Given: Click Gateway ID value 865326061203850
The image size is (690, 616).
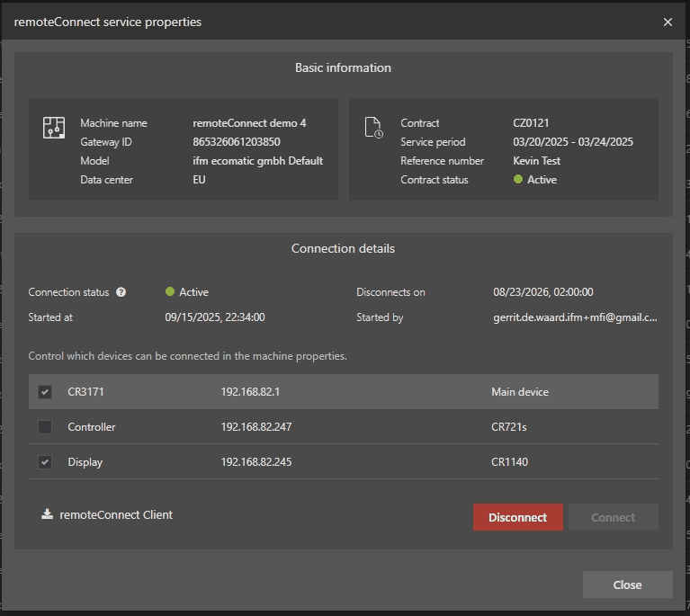Looking at the screenshot, I should pyautogui.click(x=237, y=142).
